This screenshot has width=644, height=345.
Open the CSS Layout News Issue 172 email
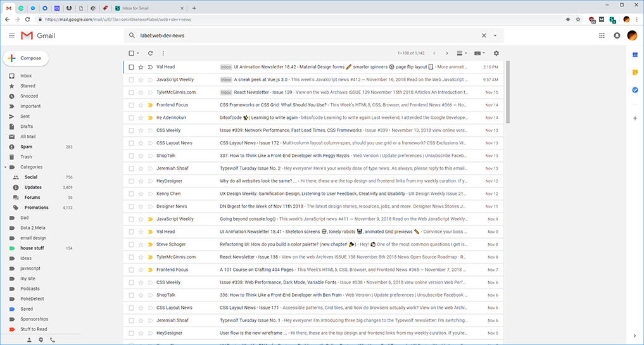[313, 143]
